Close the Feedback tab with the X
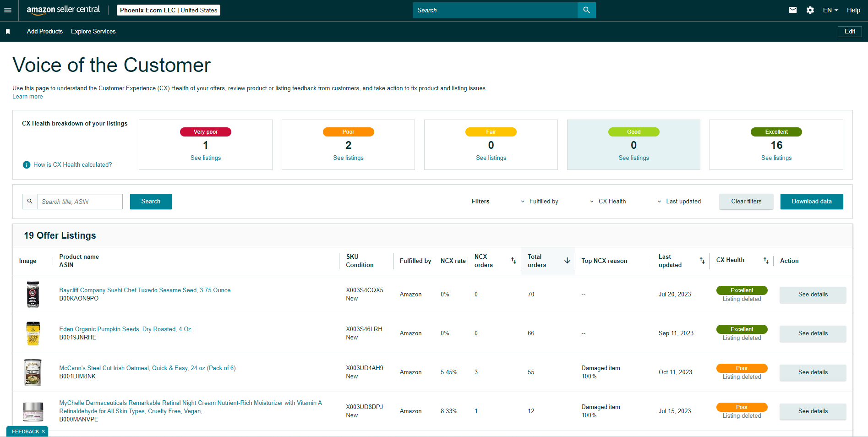This screenshot has width=868, height=437. pyautogui.click(x=44, y=432)
